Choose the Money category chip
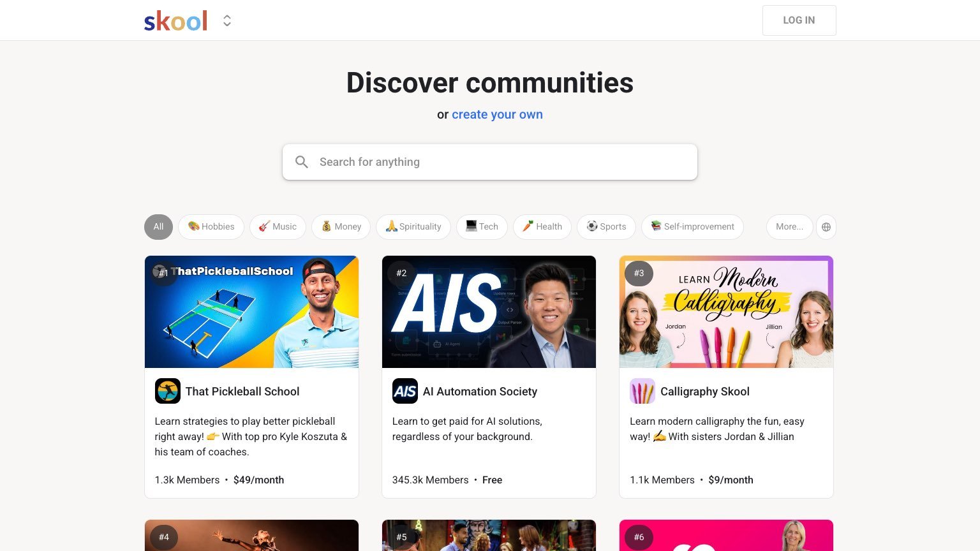The image size is (980, 551). click(341, 227)
